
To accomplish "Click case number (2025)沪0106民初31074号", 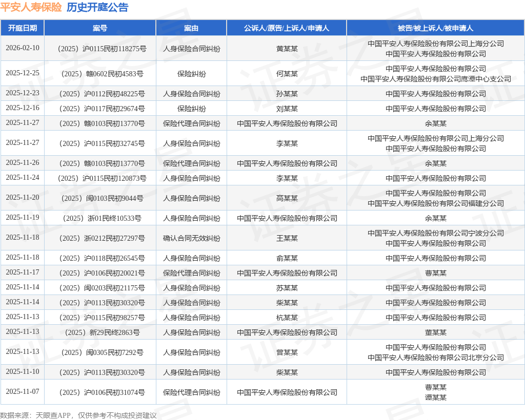I will click(x=102, y=392).
